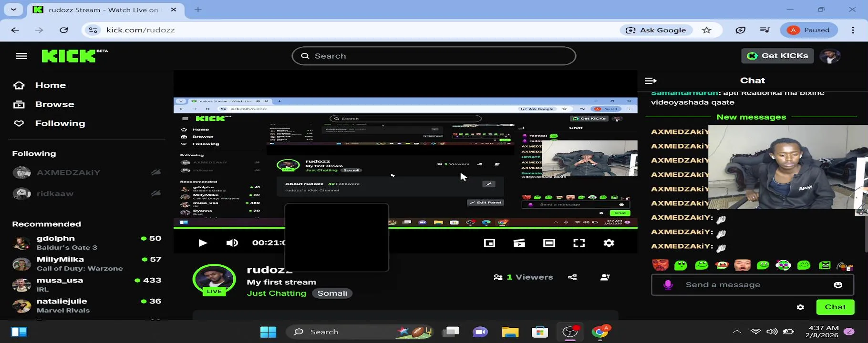This screenshot has height=343, width=868.
Task: Bookmark this page with star icon
Action: point(707,30)
